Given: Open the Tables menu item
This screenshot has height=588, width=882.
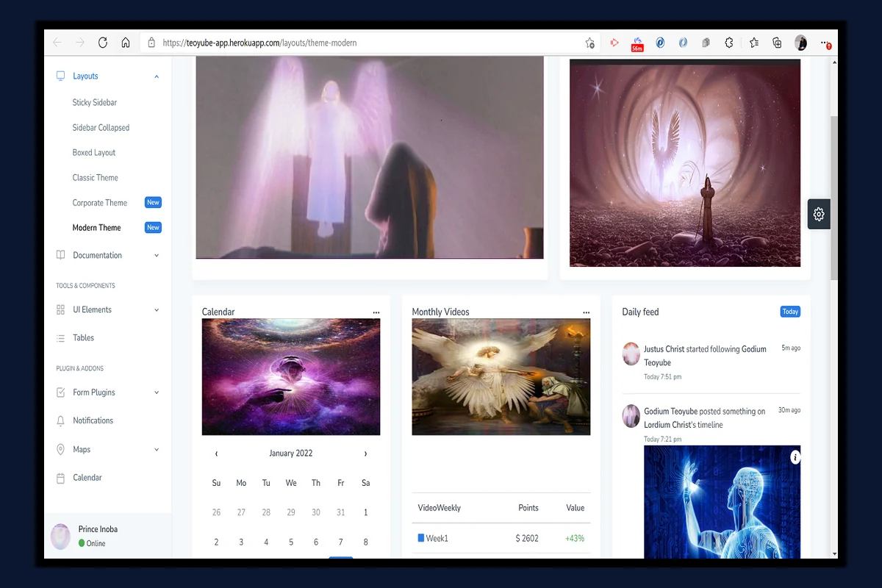Looking at the screenshot, I should click(x=84, y=337).
